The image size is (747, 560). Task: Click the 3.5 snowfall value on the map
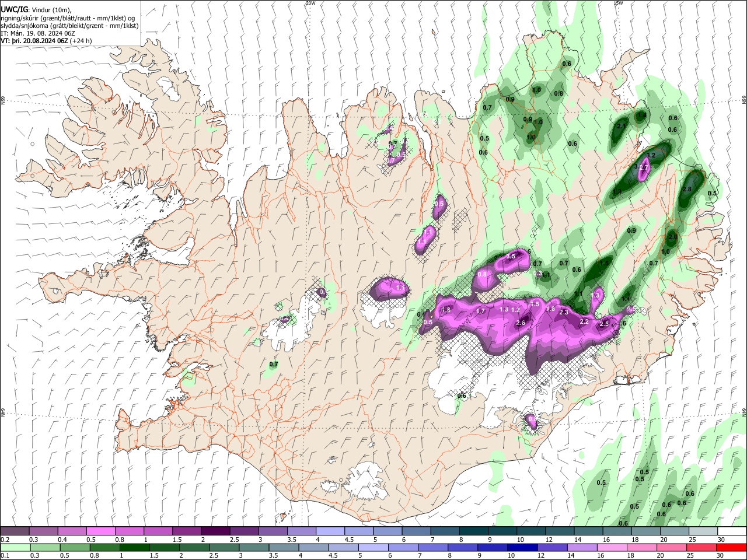(511, 256)
